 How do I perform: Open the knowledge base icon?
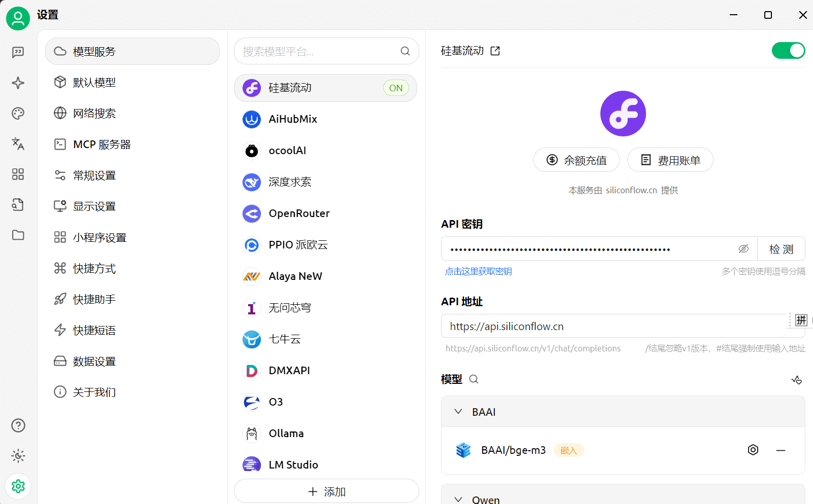tap(18, 204)
